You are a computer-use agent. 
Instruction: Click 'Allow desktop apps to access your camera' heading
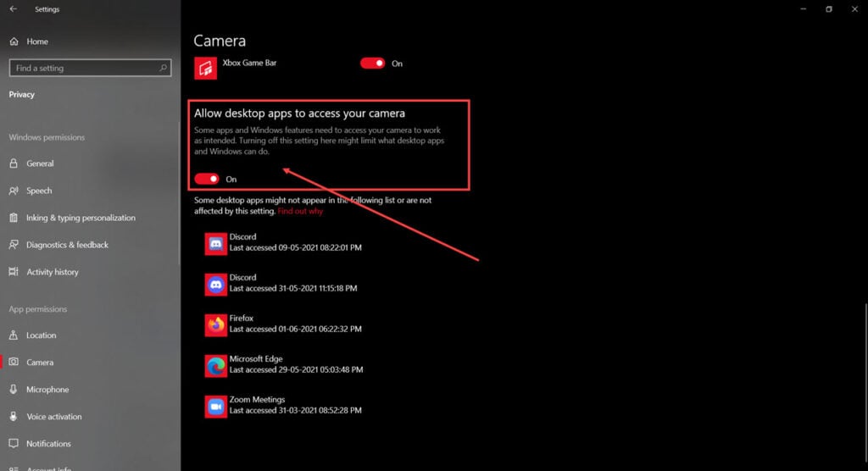point(299,113)
